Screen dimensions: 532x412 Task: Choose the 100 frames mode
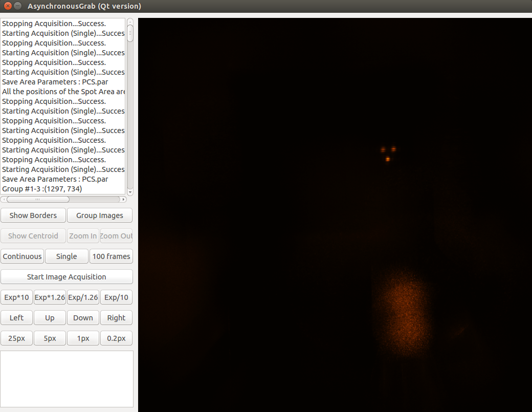(x=112, y=256)
